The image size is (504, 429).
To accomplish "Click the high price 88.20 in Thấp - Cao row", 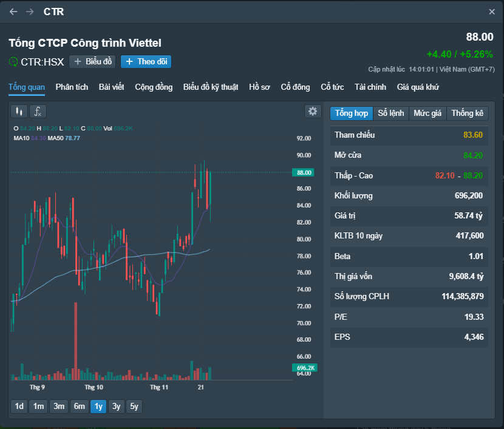I will click(473, 175).
